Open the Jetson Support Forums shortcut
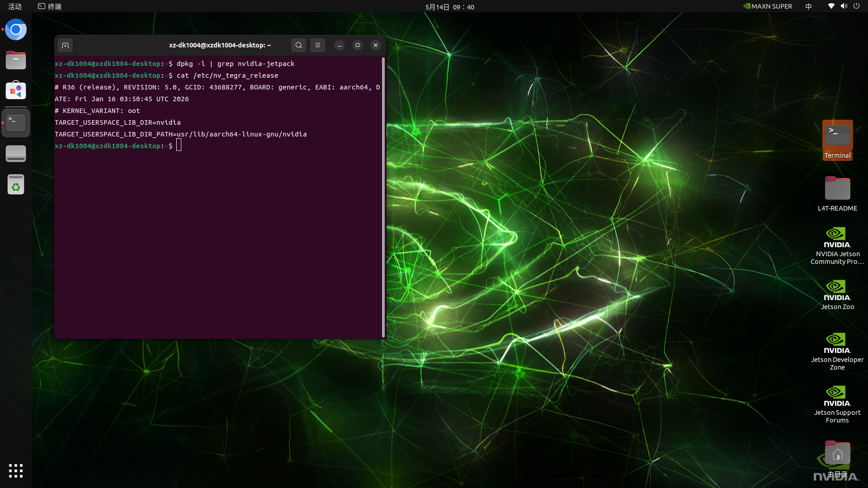 click(837, 404)
